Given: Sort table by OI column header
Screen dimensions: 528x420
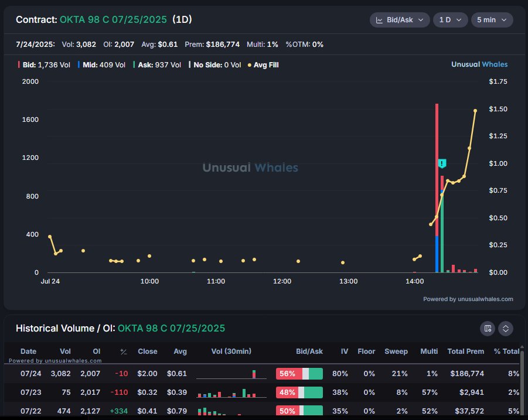Looking at the screenshot, I should [x=96, y=351].
